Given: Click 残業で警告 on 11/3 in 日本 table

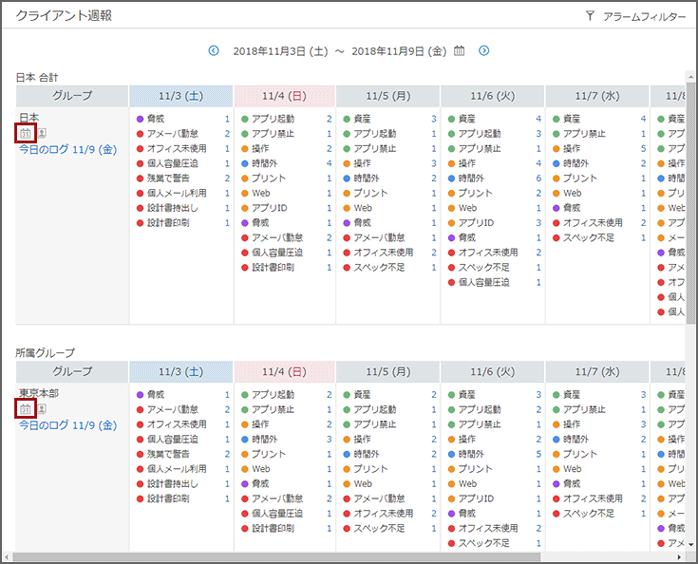Looking at the screenshot, I should point(168,178).
